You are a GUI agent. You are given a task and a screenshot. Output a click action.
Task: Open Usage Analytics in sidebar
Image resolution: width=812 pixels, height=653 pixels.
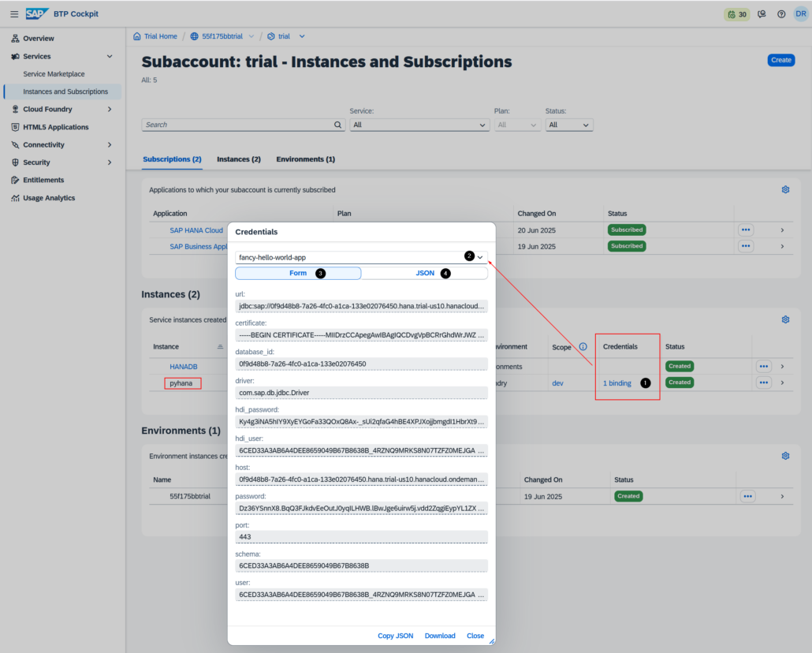click(x=49, y=198)
